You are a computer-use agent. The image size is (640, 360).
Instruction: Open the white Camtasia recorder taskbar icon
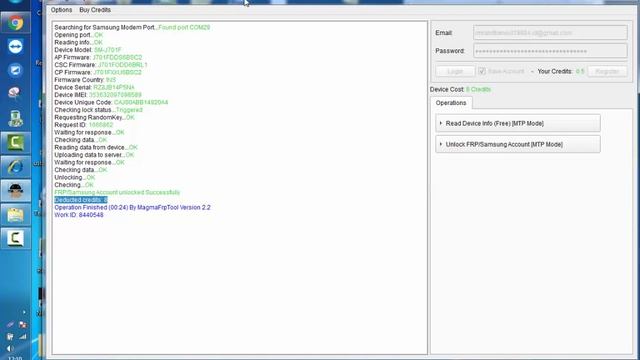point(16,238)
